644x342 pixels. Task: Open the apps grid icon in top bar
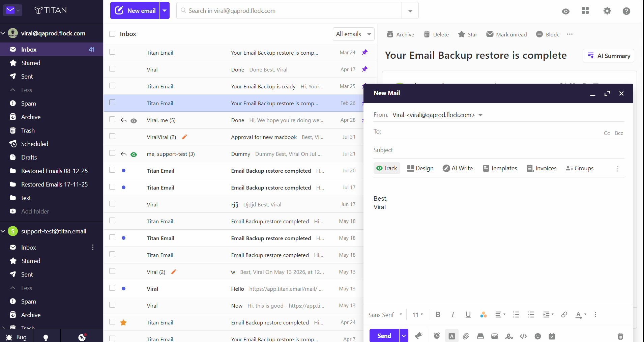click(585, 11)
